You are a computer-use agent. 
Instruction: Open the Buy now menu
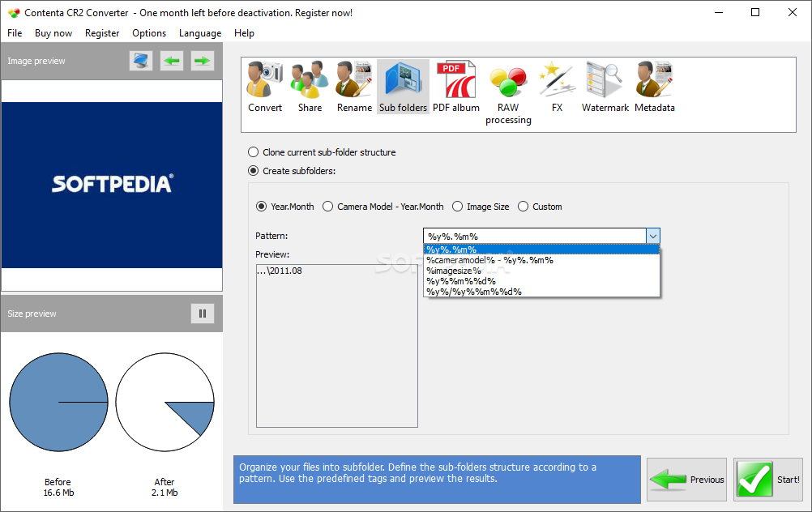click(53, 33)
